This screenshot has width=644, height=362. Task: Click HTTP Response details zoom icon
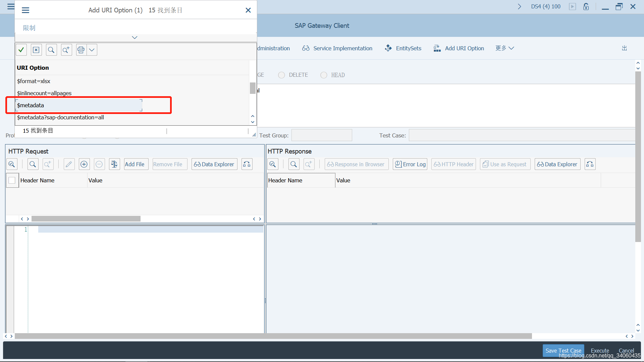coord(273,164)
